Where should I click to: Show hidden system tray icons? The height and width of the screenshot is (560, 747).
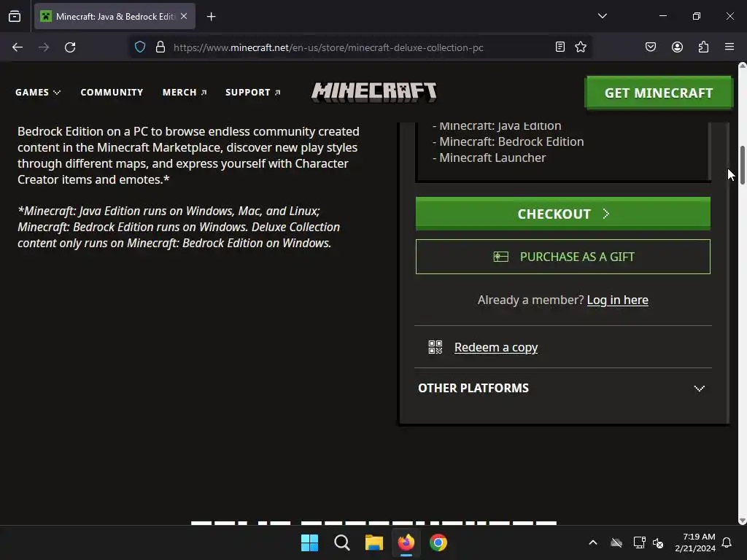[x=592, y=542]
